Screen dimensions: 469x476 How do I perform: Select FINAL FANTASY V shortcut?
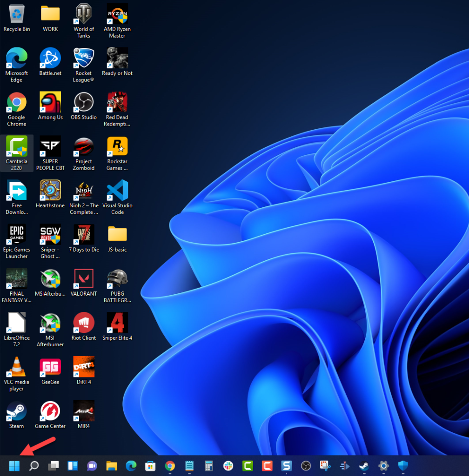[x=17, y=286]
